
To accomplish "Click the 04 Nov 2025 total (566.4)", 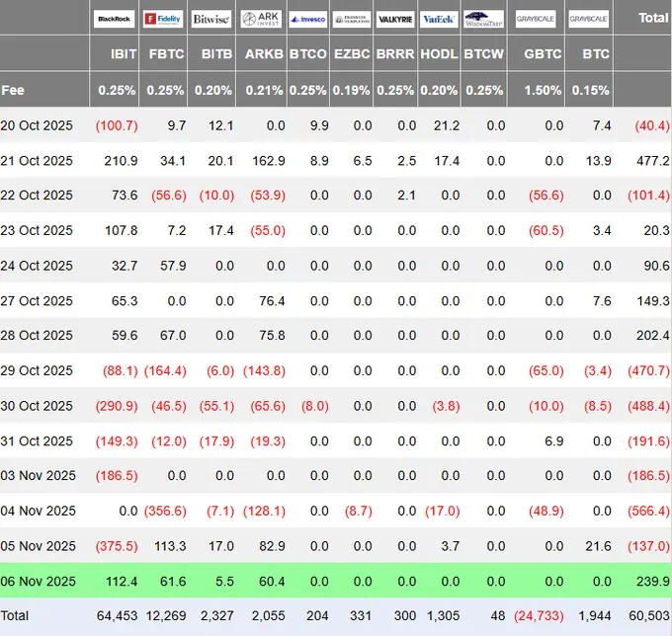I will (648, 511).
